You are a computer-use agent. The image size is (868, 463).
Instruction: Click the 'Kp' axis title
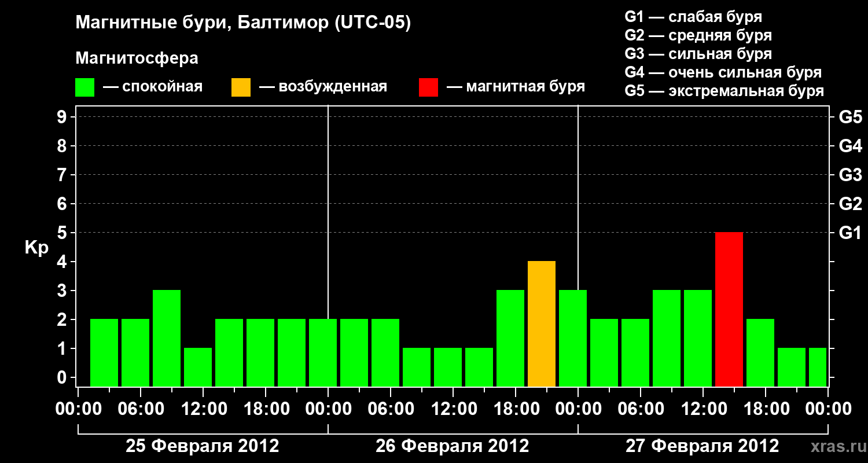tap(36, 248)
